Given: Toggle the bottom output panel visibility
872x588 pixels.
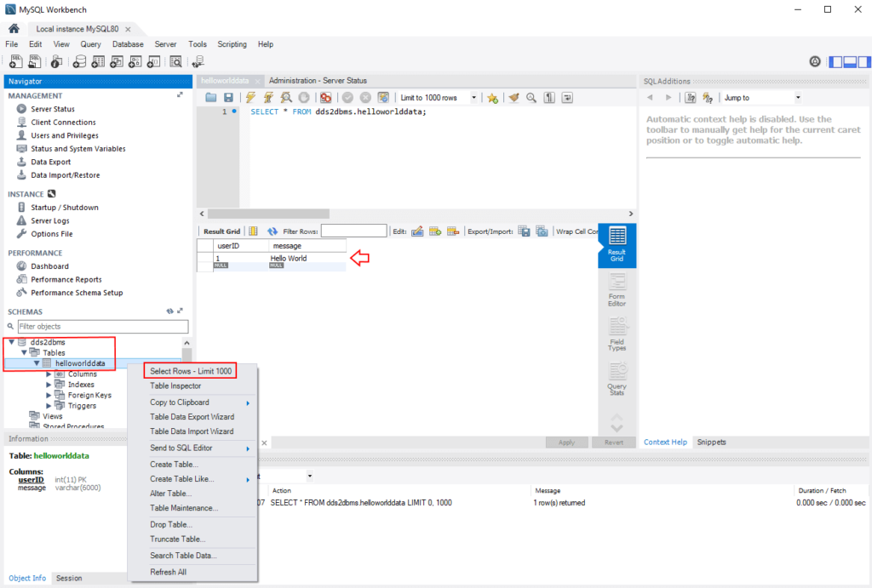Looking at the screenshot, I should coord(850,61).
